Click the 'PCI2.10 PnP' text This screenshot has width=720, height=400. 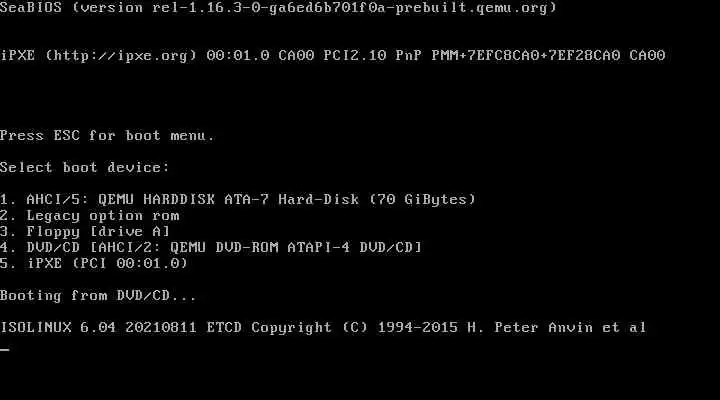click(x=372, y=56)
